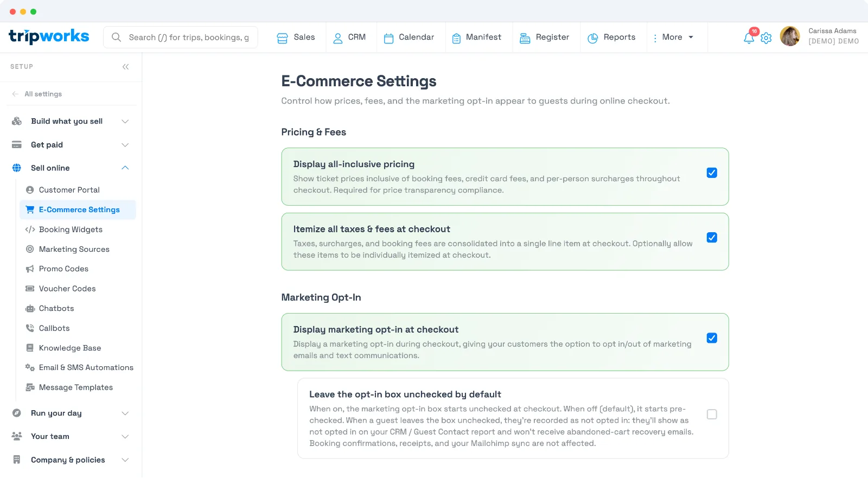Open notifications bell icon
Viewport: 868px width, 478px height.
(x=749, y=38)
